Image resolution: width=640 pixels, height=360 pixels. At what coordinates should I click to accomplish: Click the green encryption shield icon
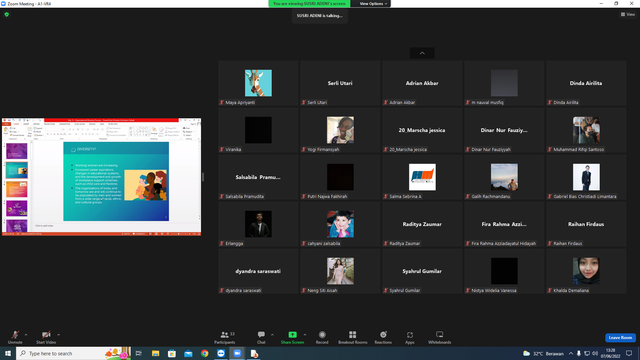pos(7,14)
